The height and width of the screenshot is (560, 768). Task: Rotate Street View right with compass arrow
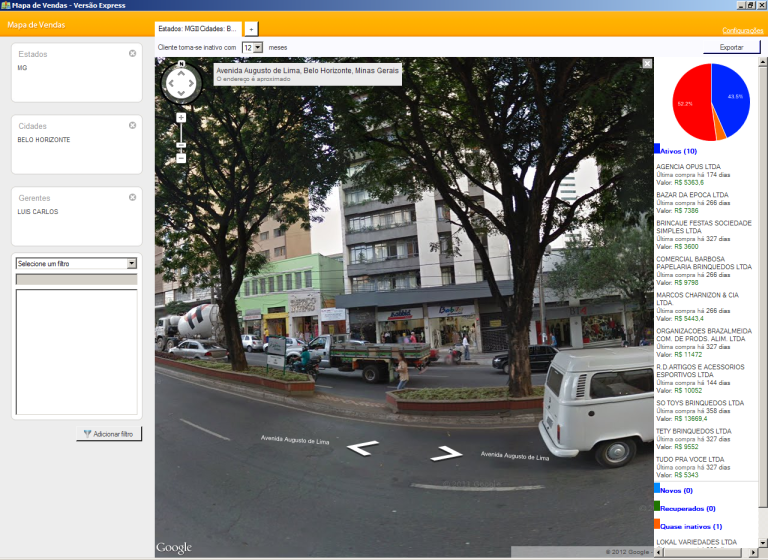coord(191,83)
